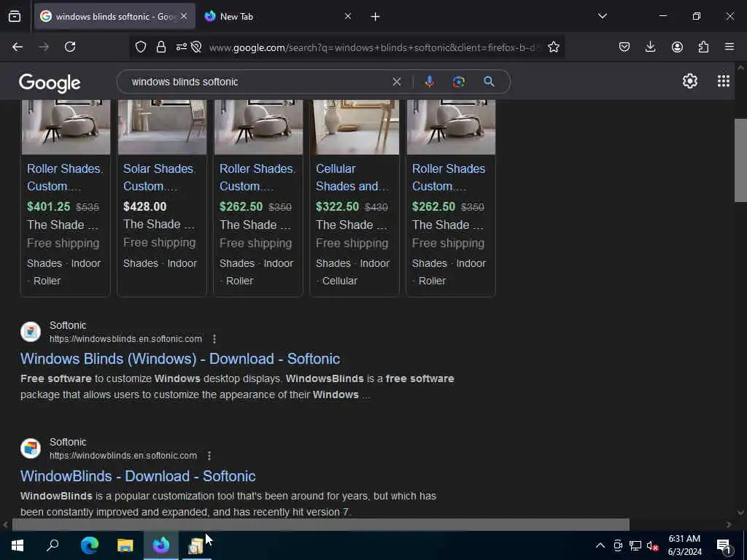Launch Microsoft Edge from taskbar
747x560 pixels.
[89, 545]
